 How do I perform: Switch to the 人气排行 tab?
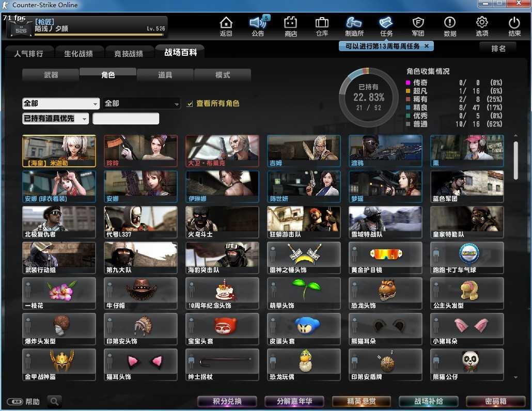coord(29,53)
